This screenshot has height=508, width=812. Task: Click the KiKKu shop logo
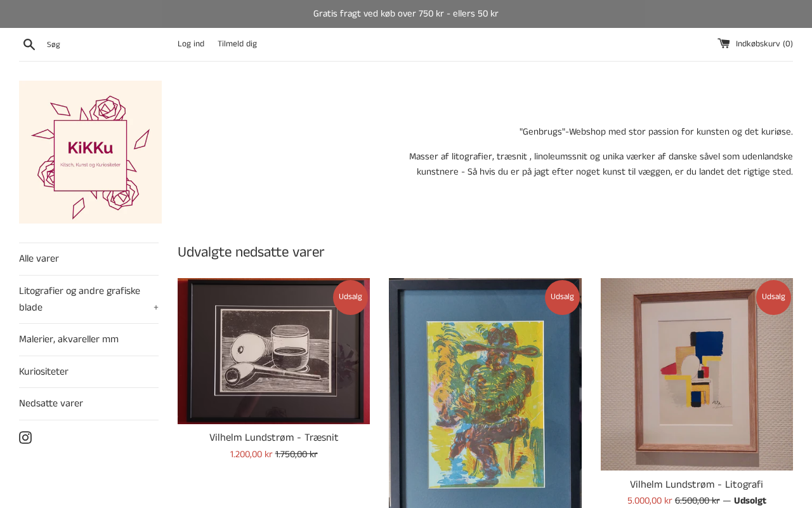(90, 152)
